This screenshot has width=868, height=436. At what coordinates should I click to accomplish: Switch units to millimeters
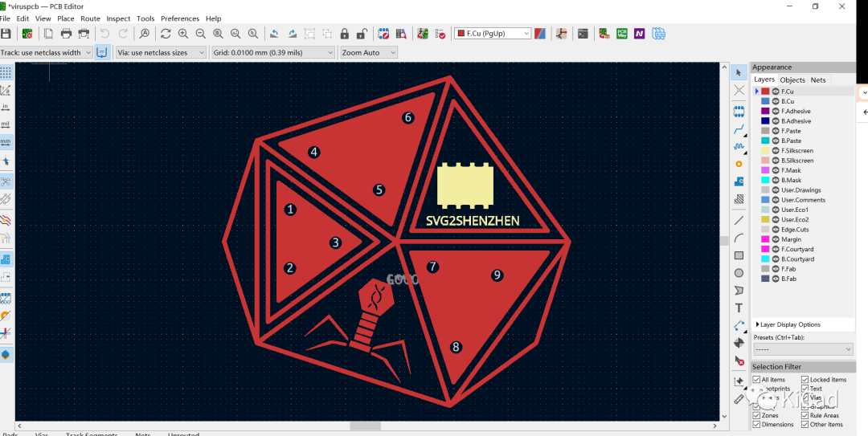[x=6, y=141]
